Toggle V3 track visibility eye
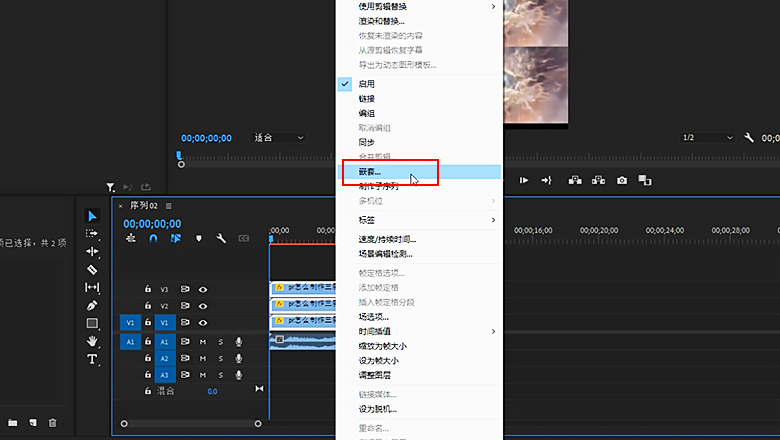The image size is (780, 440). (x=203, y=289)
